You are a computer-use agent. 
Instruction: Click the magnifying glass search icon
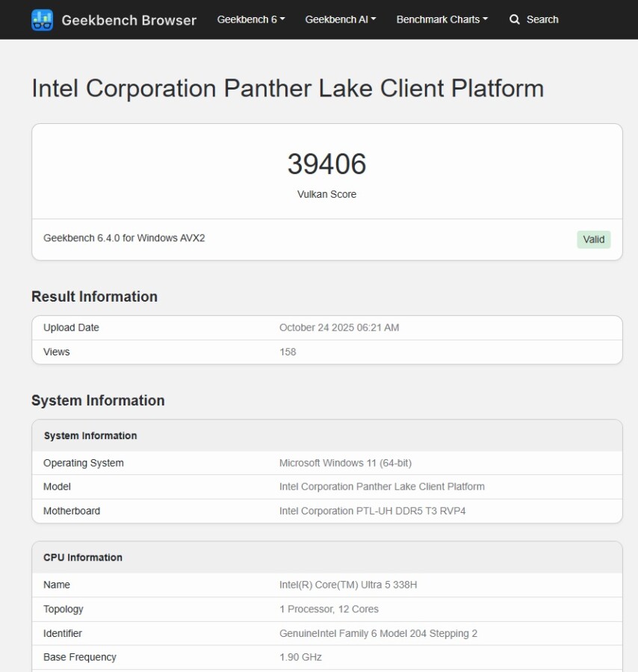click(x=515, y=19)
